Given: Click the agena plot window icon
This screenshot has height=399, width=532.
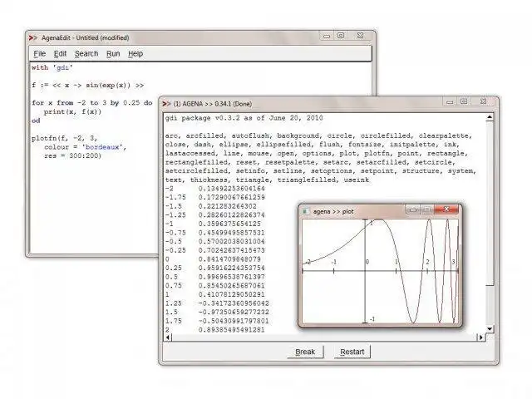Looking at the screenshot, I should tap(305, 211).
